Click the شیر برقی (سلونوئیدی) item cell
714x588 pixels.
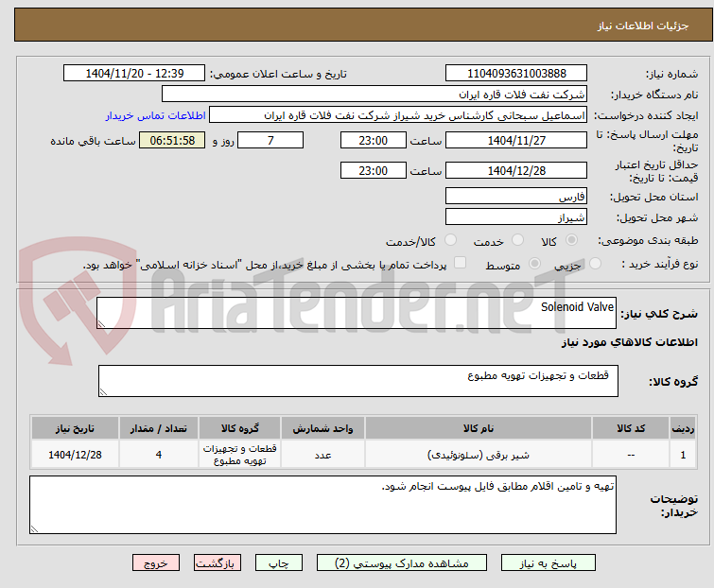[479, 454]
